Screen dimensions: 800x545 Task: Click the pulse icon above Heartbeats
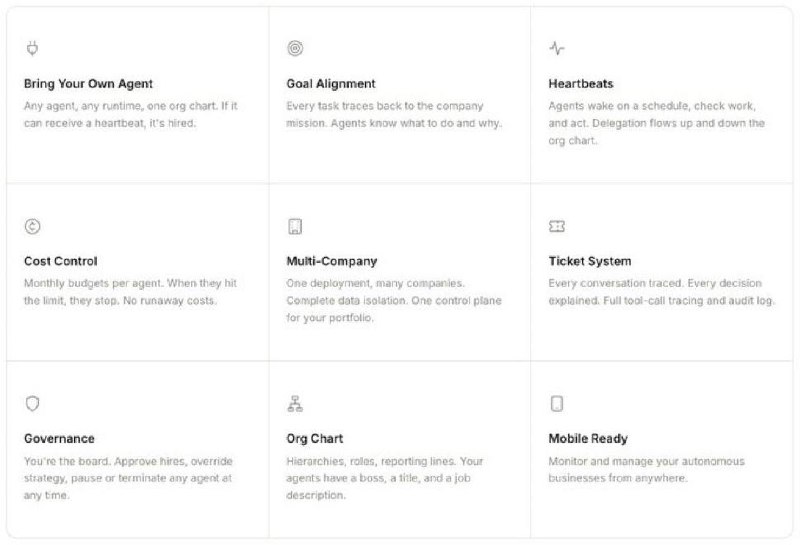coord(557,48)
